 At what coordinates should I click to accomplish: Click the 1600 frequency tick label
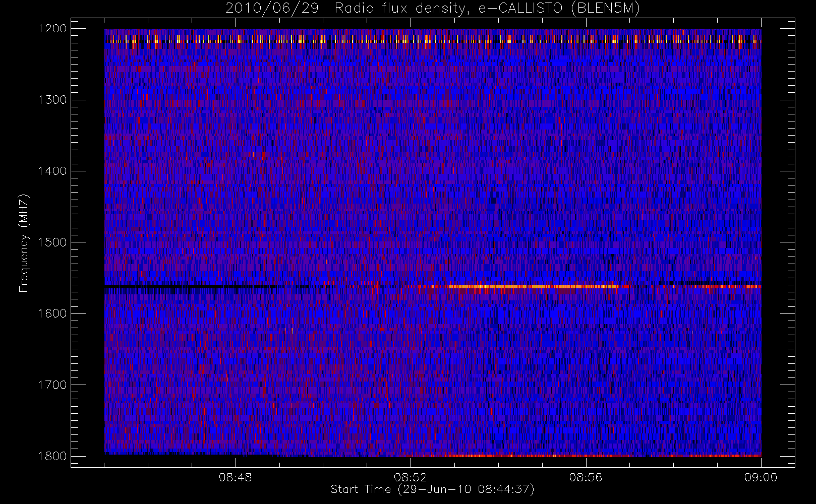52,313
